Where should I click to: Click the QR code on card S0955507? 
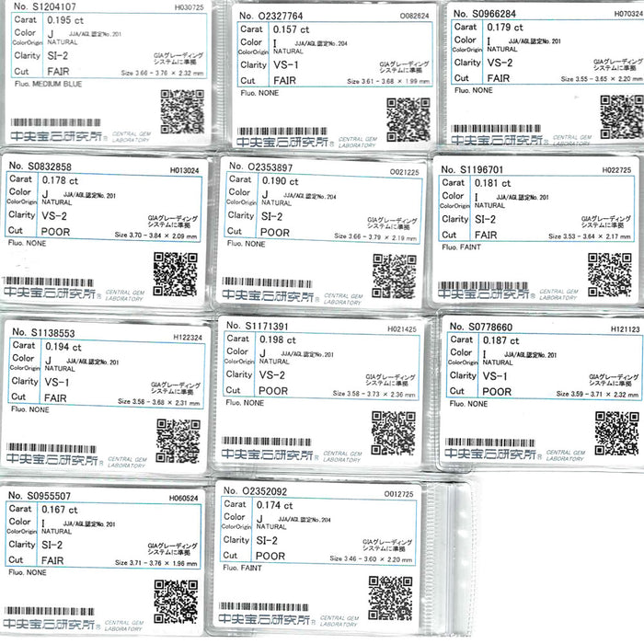[176, 602]
